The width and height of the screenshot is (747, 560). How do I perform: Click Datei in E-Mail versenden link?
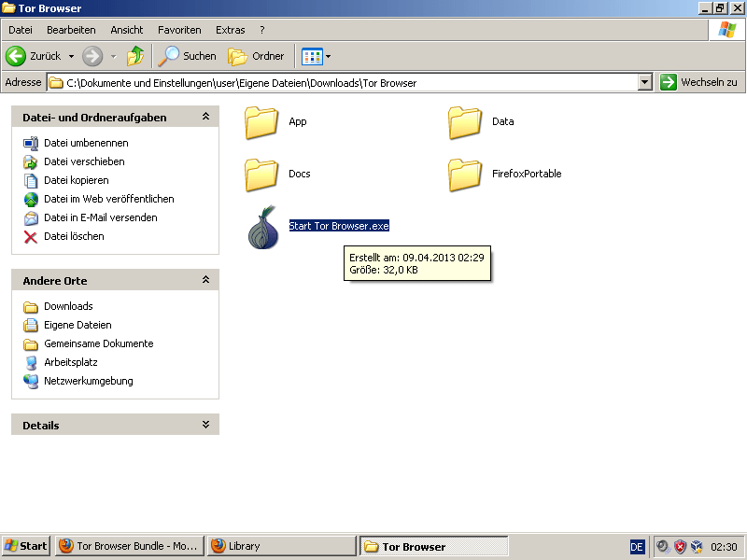click(101, 217)
